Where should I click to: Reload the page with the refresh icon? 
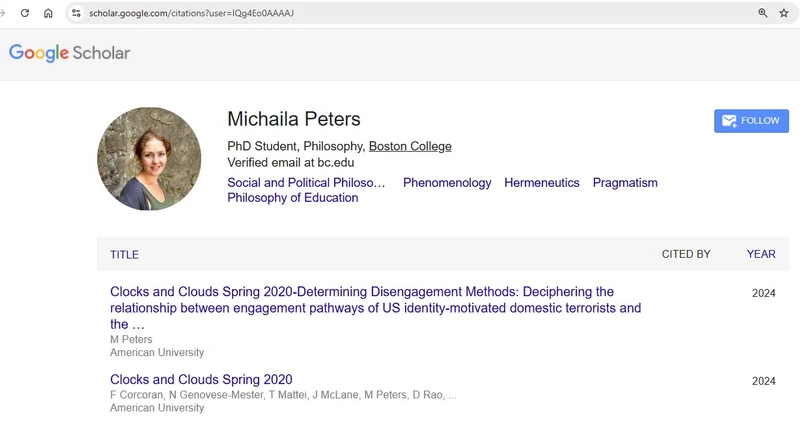24,13
